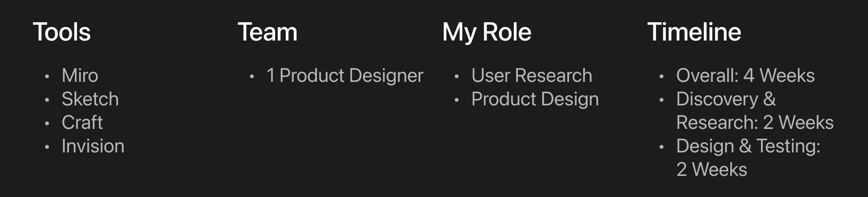This screenshot has width=868, height=197.
Task: Click the Tools heading
Action: pos(62,32)
